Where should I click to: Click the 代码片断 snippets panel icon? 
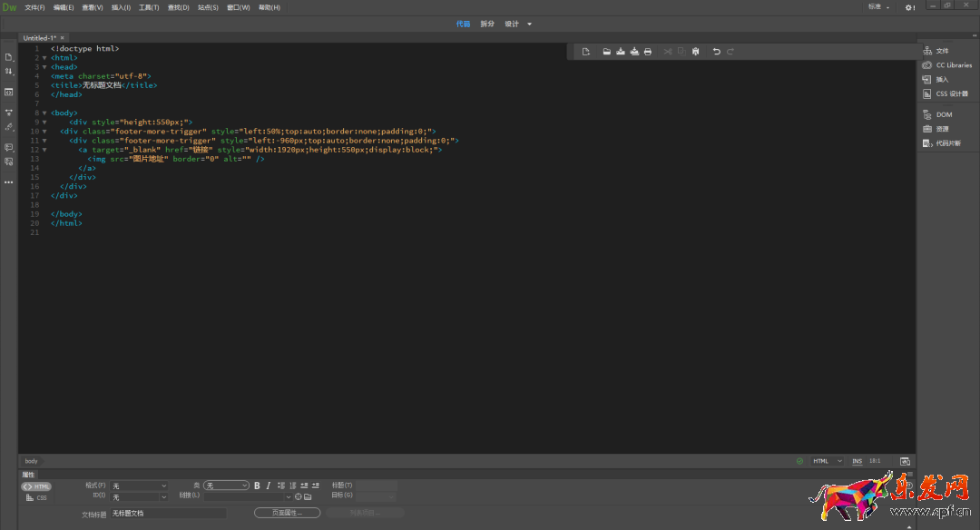pyautogui.click(x=946, y=143)
